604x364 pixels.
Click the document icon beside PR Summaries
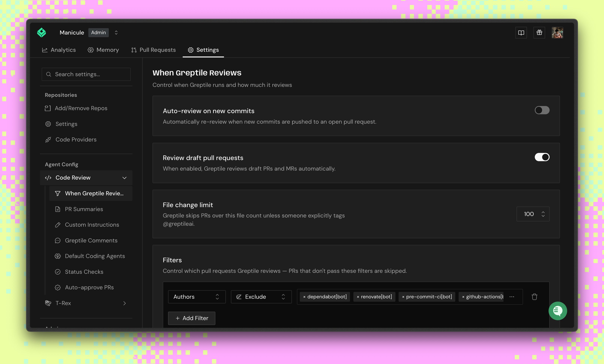click(x=58, y=209)
